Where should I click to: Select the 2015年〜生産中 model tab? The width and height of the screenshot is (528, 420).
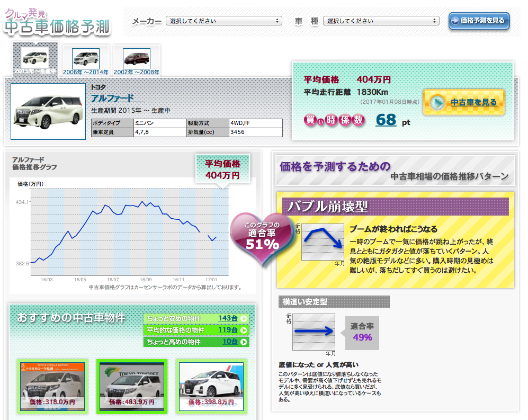click(35, 60)
